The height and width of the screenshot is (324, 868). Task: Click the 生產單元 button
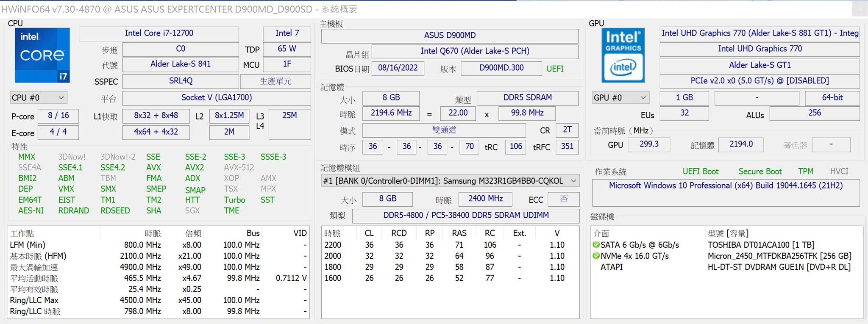pos(275,81)
